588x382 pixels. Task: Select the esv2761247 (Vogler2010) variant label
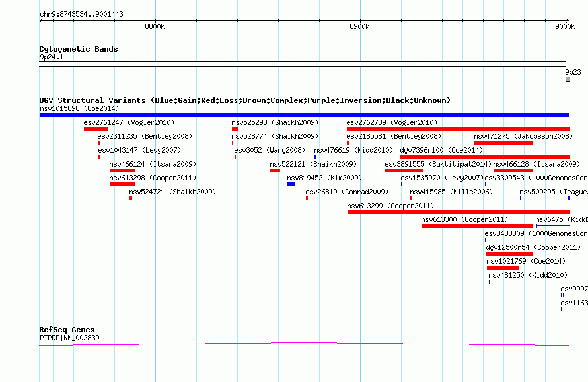(x=129, y=122)
